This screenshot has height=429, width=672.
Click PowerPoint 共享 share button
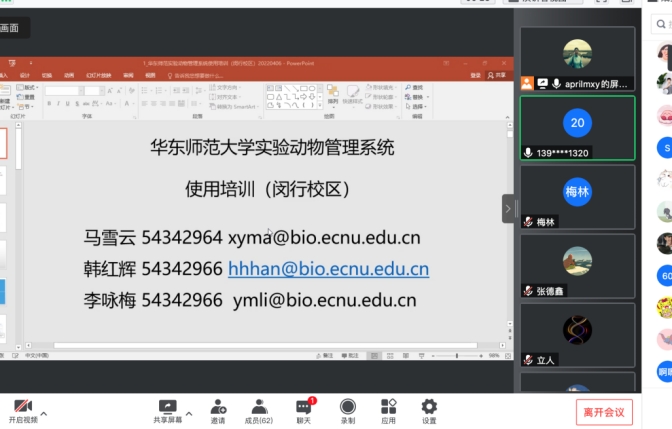(x=497, y=75)
